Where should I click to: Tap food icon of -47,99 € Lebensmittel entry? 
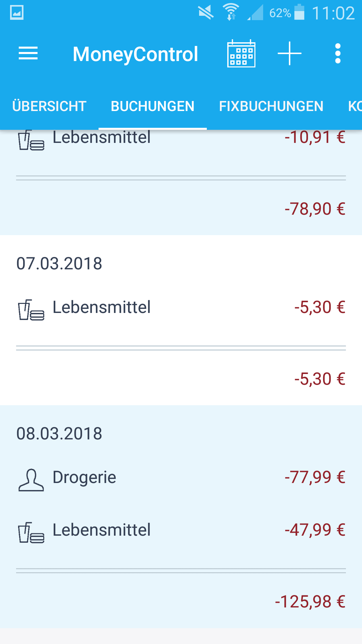[x=31, y=532]
